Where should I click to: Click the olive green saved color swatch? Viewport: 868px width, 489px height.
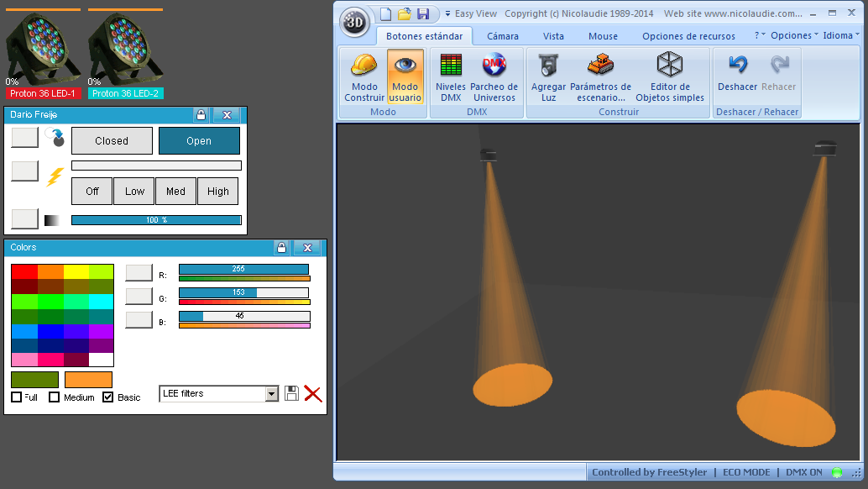coord(35,380)
